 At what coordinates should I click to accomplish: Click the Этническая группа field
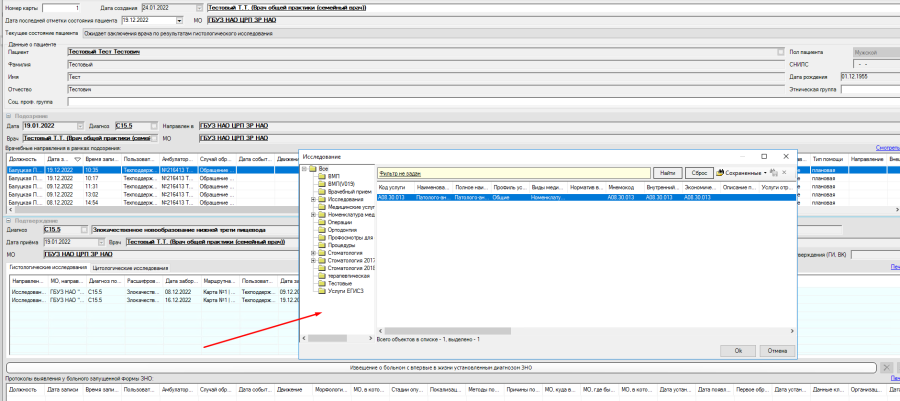click(x=870, y=89)
